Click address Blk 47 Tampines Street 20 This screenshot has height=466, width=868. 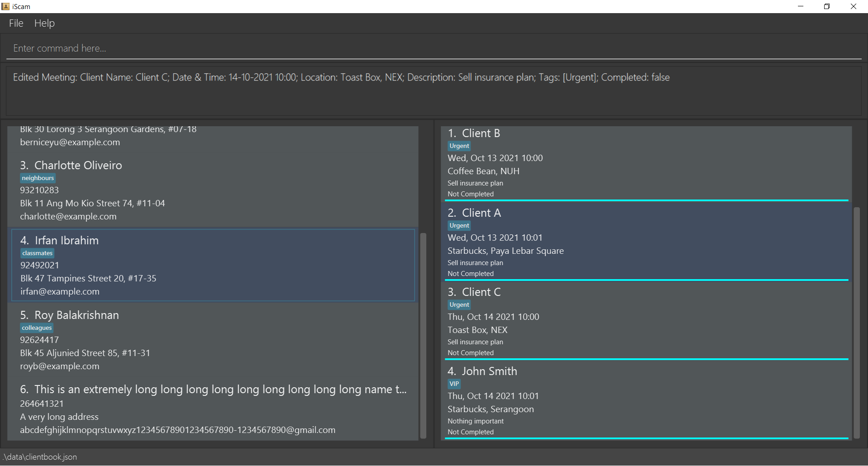click(x=88, y=278)
